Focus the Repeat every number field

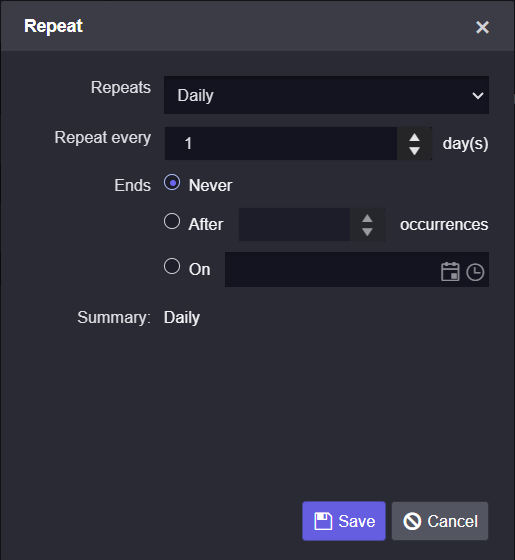point(281,144)
